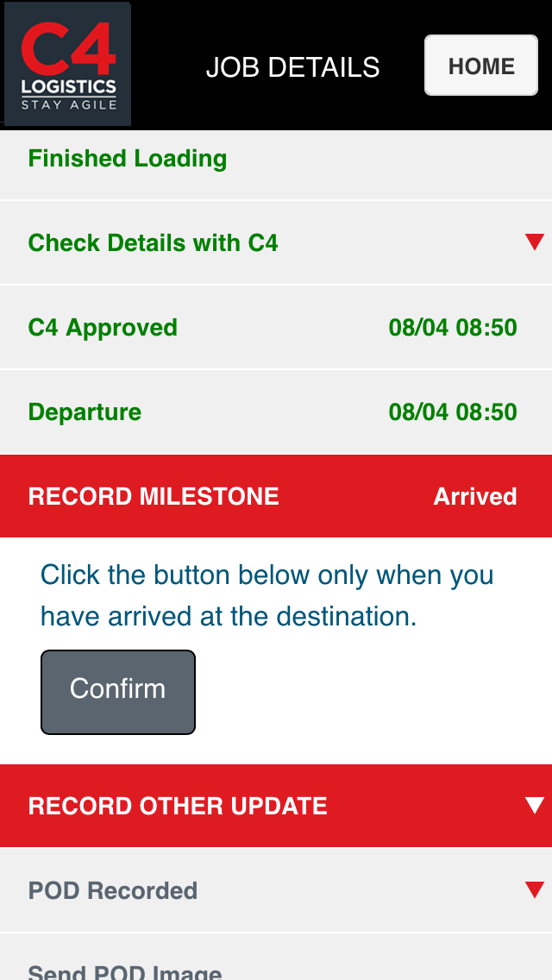Click the Arrived milestone status label
Image resolution: width=552 pixels, height=980 pixels.
click(474, 497)
